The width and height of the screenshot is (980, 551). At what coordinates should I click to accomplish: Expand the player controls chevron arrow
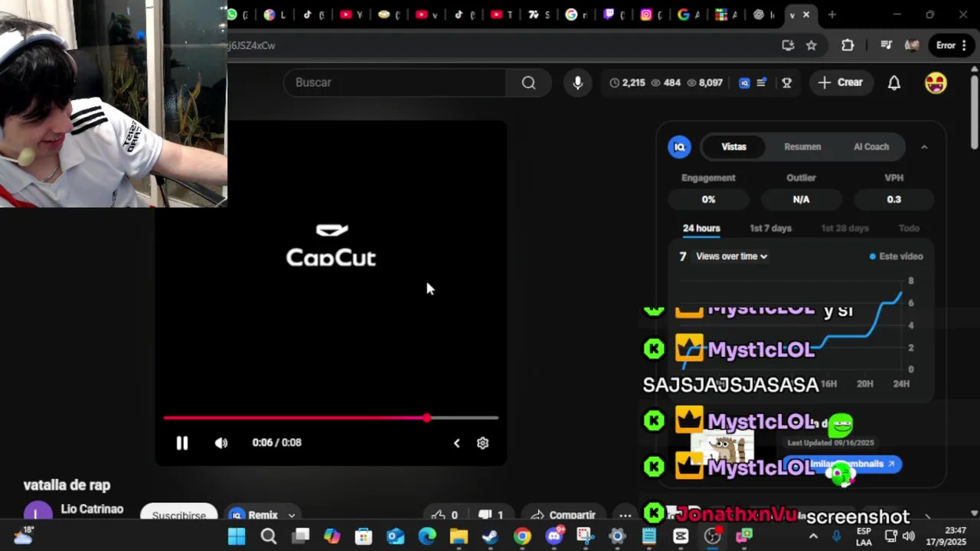456,443
